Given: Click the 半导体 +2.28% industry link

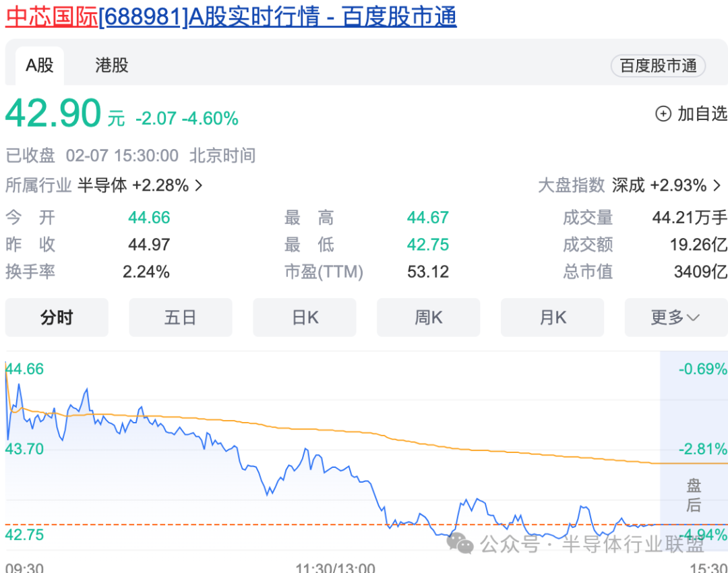Looking at the screenshot, I should point(133,185).
